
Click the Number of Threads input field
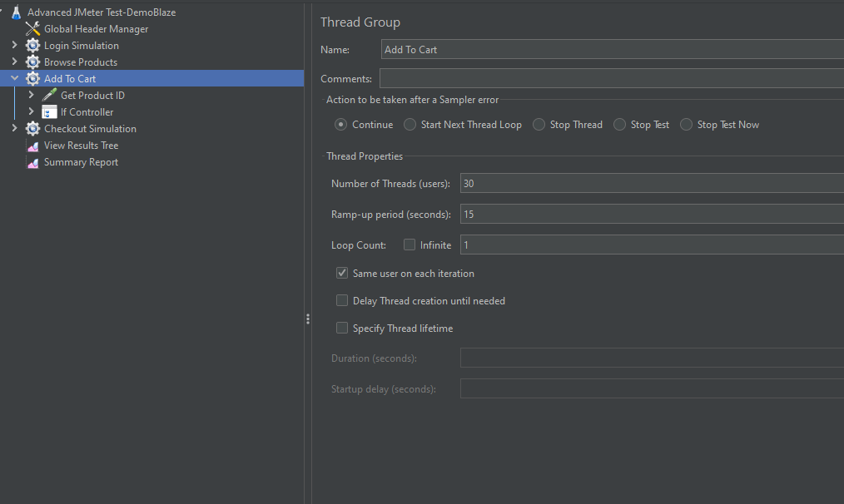(x=652, y=184)
